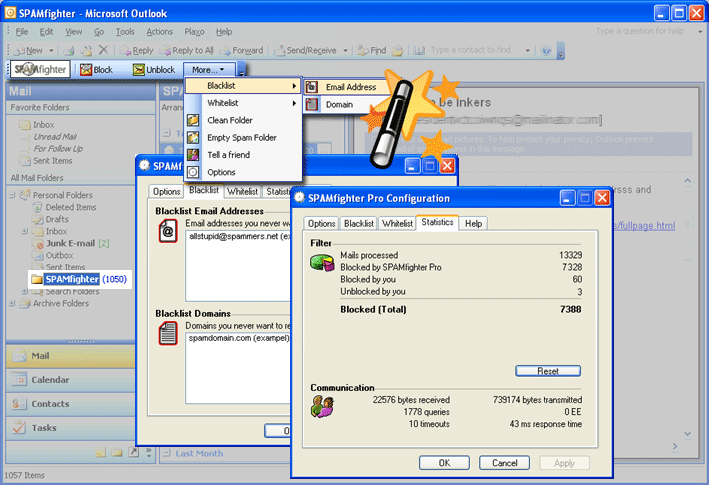This screenshot has height=485, width=709.
Task: Expand the Send/Receive dropdown arrow
Action: [345, 50]
